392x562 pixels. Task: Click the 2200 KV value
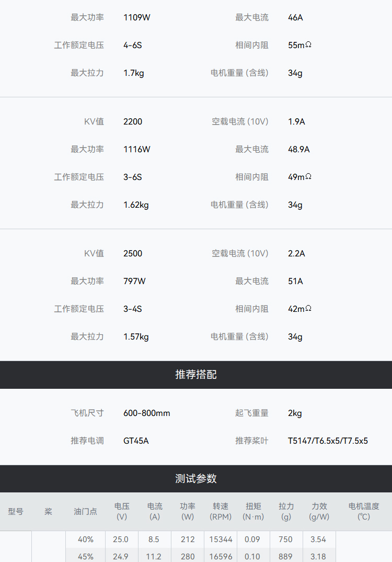(x=133, y=121)
